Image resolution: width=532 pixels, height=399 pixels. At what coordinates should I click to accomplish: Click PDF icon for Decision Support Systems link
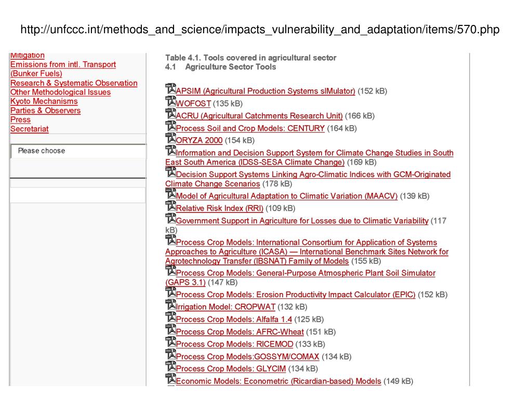click(x=170, y=172)
